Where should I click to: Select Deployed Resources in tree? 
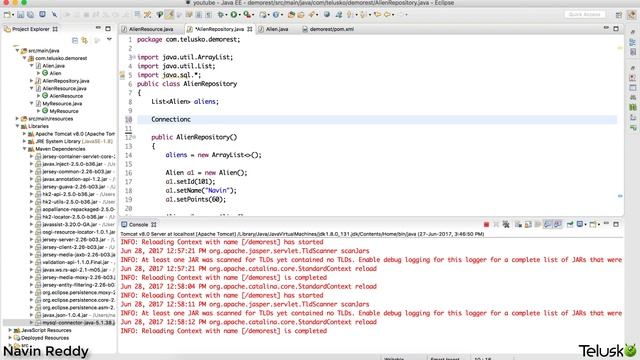pos(45,338)
